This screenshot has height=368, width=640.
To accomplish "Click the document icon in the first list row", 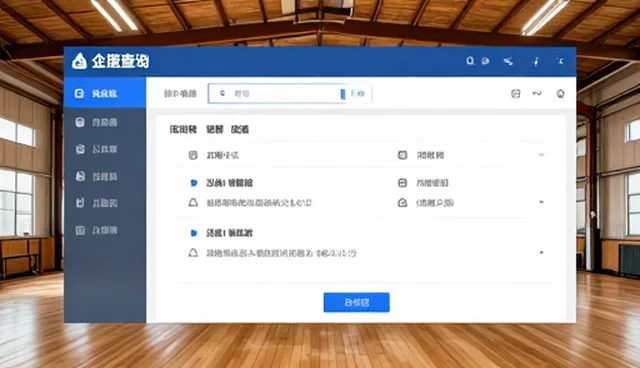I will (x=193, y=155).
